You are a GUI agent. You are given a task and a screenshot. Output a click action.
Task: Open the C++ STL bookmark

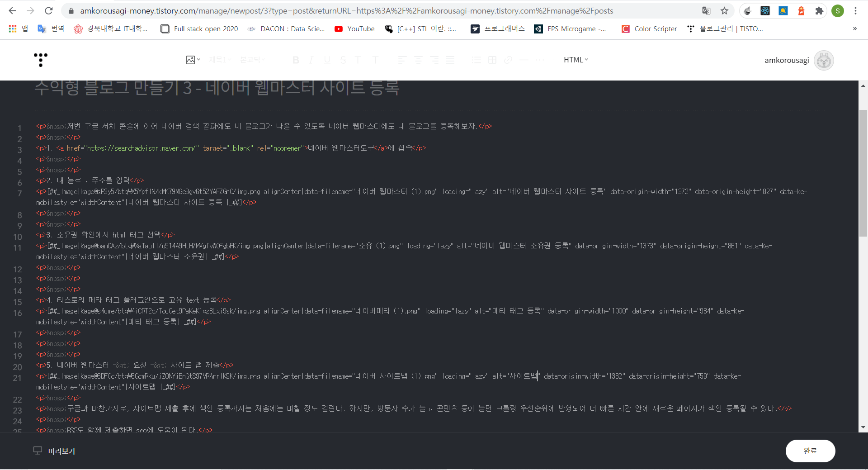click(420, 29)
